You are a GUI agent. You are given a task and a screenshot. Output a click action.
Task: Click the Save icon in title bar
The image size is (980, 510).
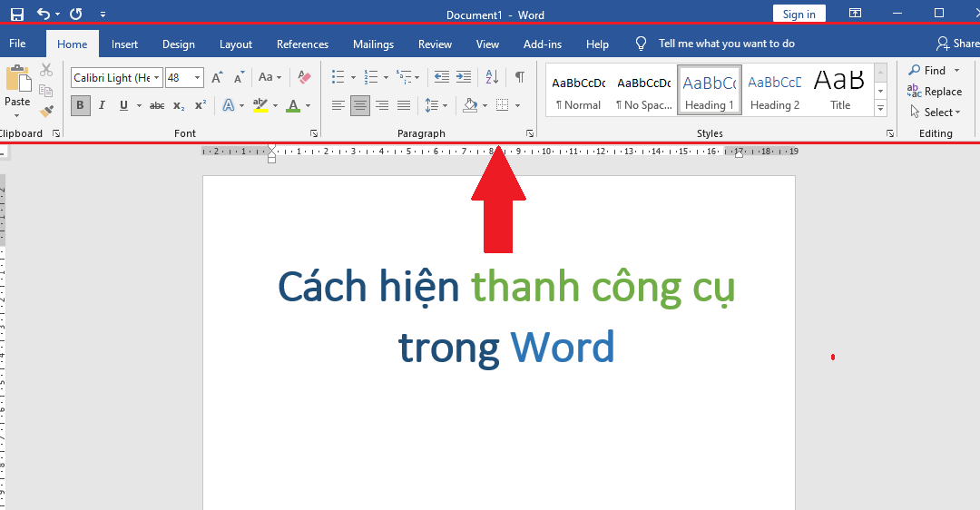(16, 14)
